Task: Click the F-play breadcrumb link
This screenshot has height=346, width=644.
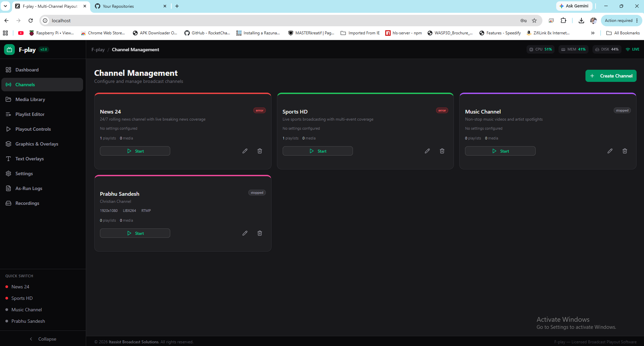Action: (x=98, y=50)
